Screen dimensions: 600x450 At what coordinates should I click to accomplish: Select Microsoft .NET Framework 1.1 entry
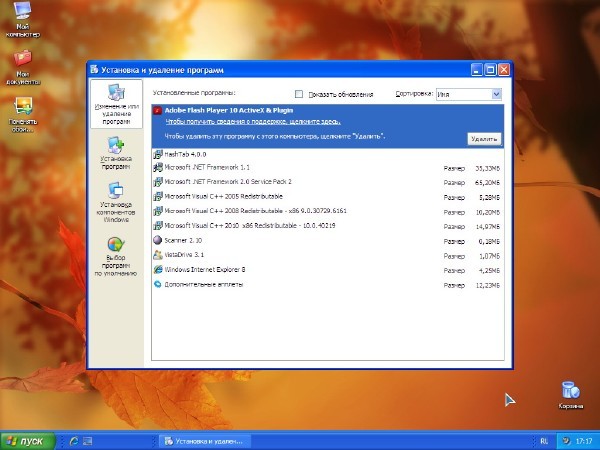pyautogui.click(x=328, y=168)
